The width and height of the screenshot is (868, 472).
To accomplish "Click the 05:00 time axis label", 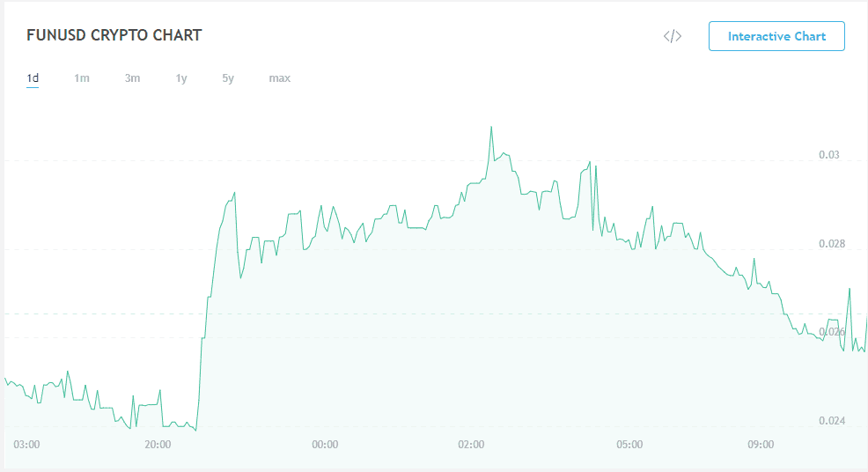I will (x=630, y=445).
